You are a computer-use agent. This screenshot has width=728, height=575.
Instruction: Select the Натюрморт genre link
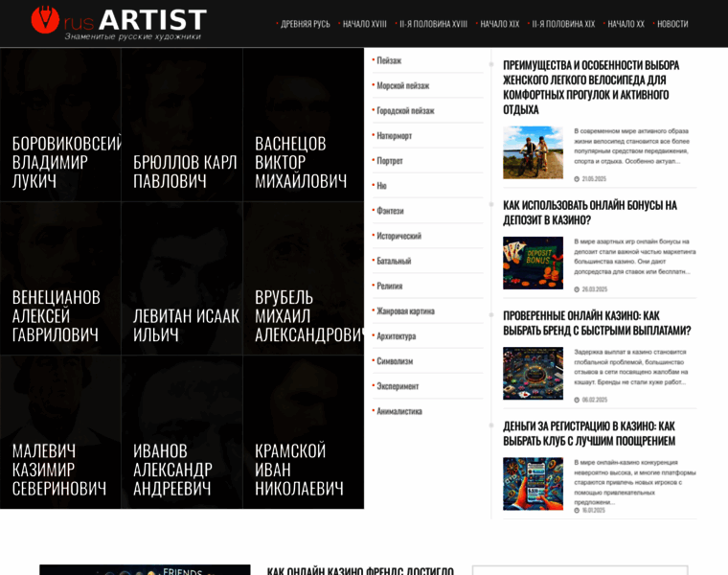click(395, 136)
